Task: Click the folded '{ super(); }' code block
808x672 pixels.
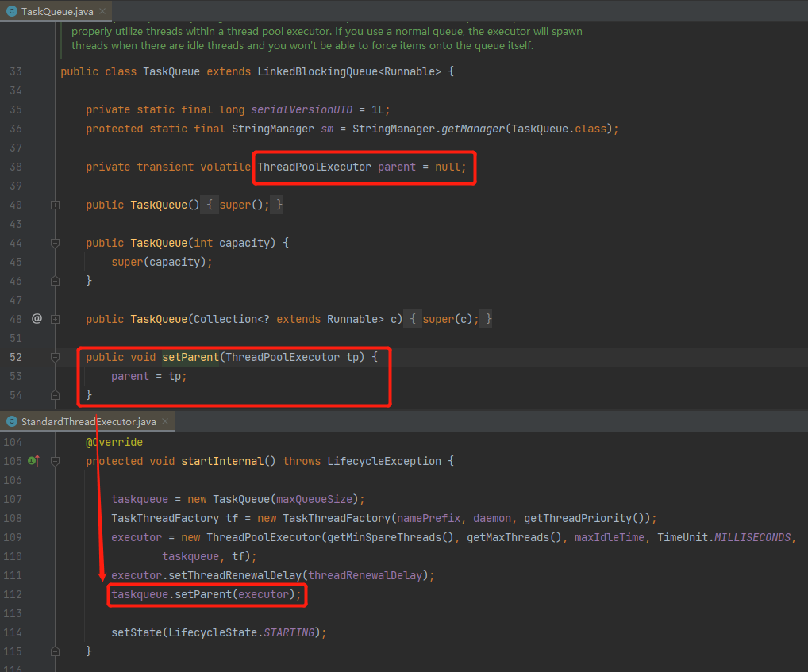Action: point(244,205)
